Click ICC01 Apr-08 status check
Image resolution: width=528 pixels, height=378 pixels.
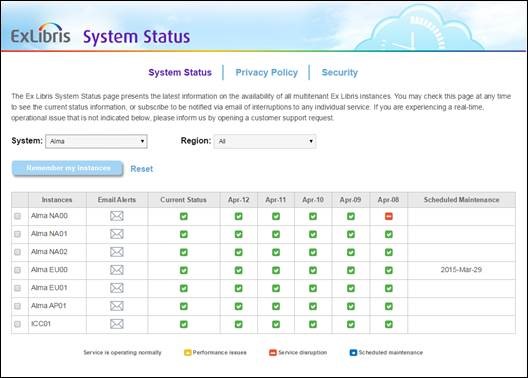pos(389,324)
